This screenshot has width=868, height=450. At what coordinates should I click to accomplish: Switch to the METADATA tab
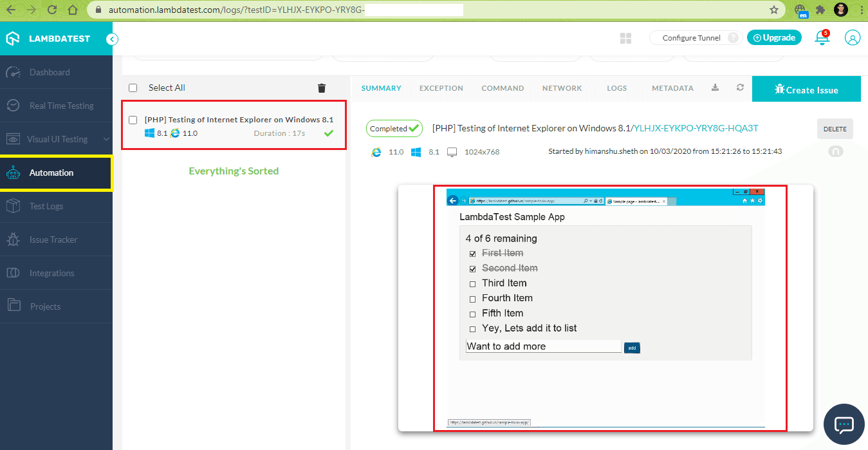tap(672, 88)
